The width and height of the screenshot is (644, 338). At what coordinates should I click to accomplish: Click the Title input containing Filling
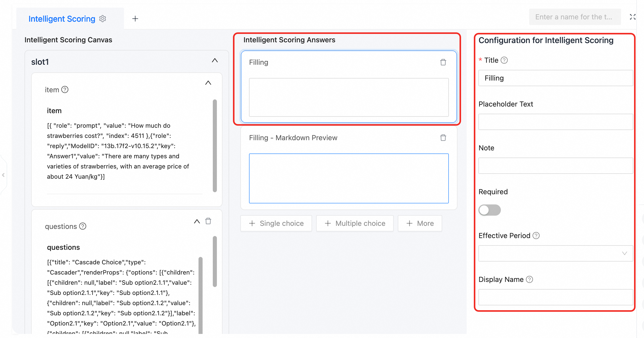[555, 78]
